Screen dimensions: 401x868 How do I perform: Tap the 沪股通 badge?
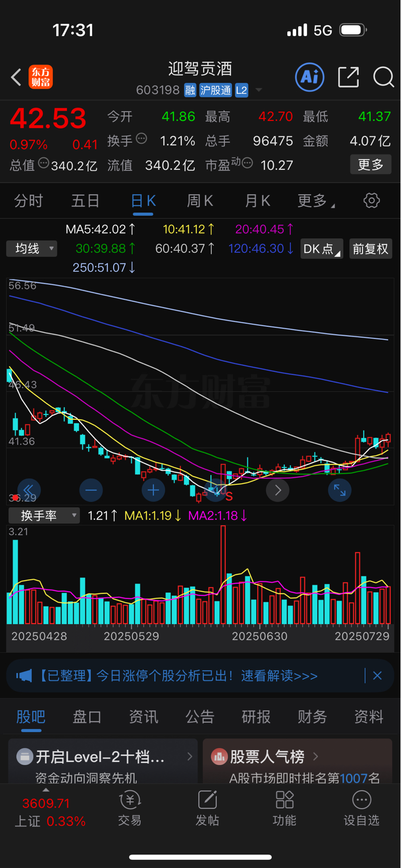pos(215,90)
